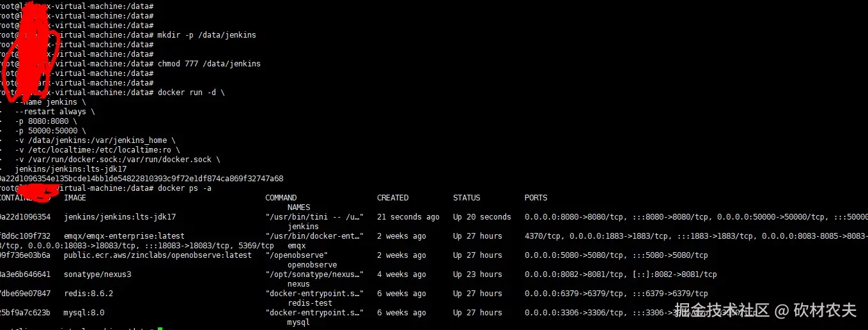Click the PORTS column header

coord(536,198)
